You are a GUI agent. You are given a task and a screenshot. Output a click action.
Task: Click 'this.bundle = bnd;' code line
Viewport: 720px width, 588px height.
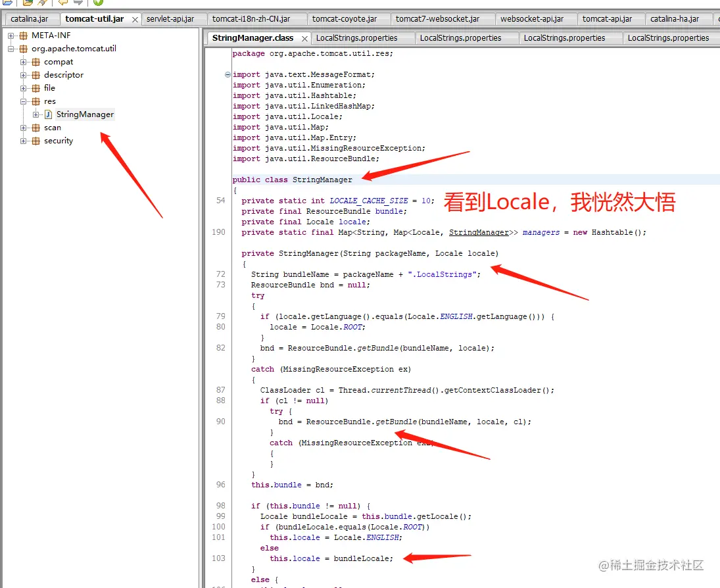(x=292, y=485)
